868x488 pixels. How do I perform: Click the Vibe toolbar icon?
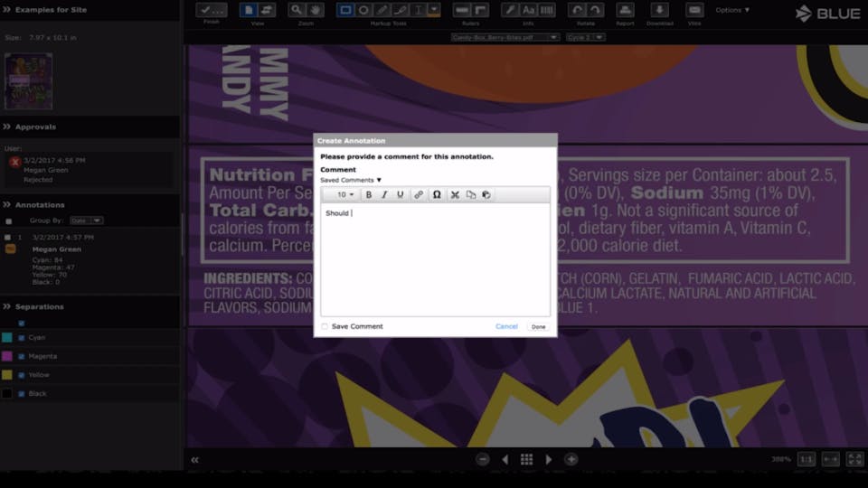pyautogui.click(x=694, y=10)
